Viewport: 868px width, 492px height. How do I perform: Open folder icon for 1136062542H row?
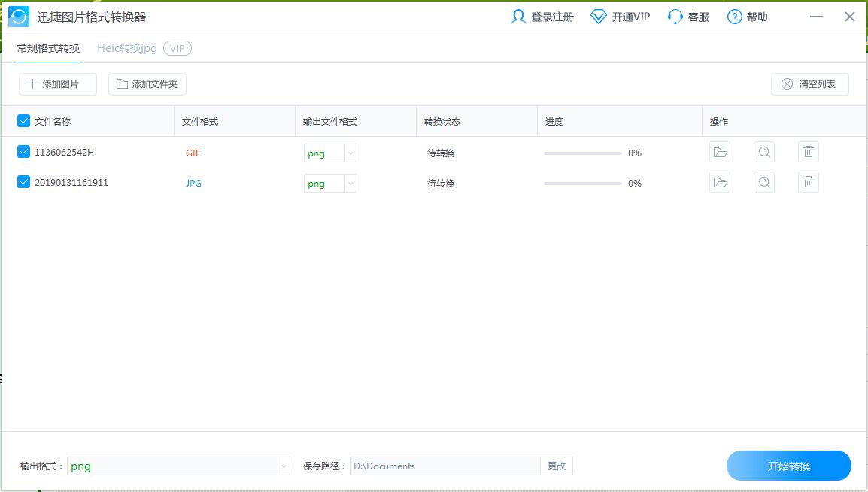[x=720, y=153]
